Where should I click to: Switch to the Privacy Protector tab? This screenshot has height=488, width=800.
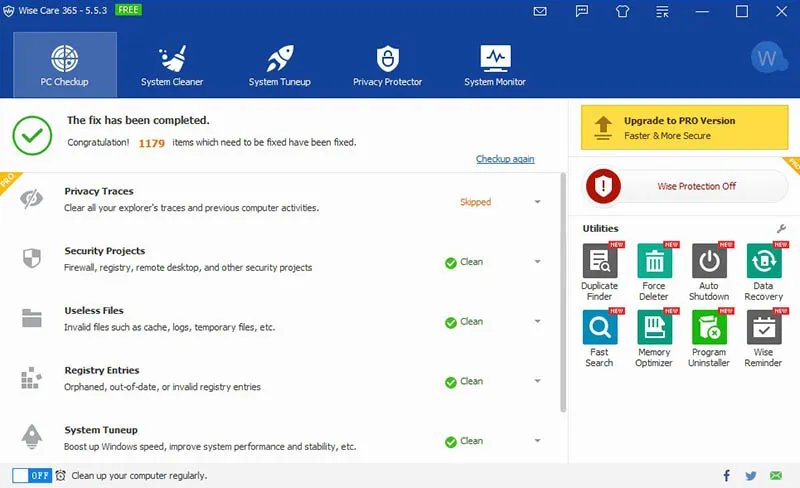pos(387,65)
